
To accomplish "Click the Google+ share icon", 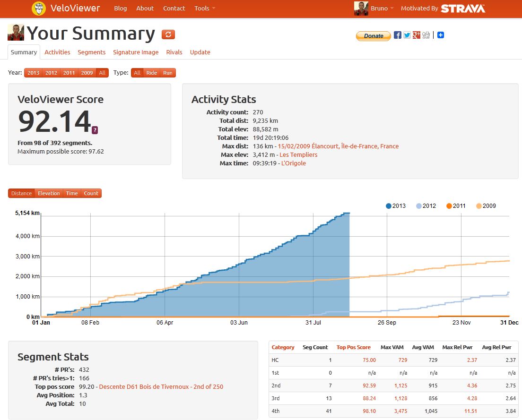I will tap(416, 35).
